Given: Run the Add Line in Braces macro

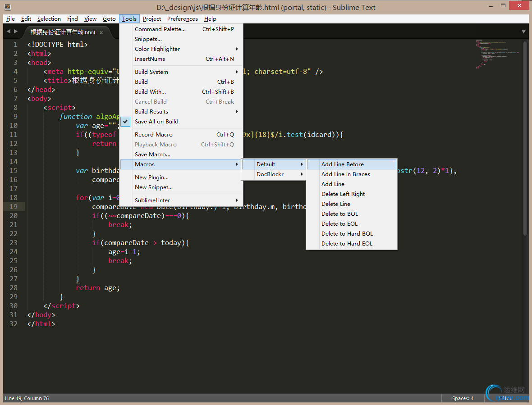Looking at the screenshot, I should click(352, 174).
